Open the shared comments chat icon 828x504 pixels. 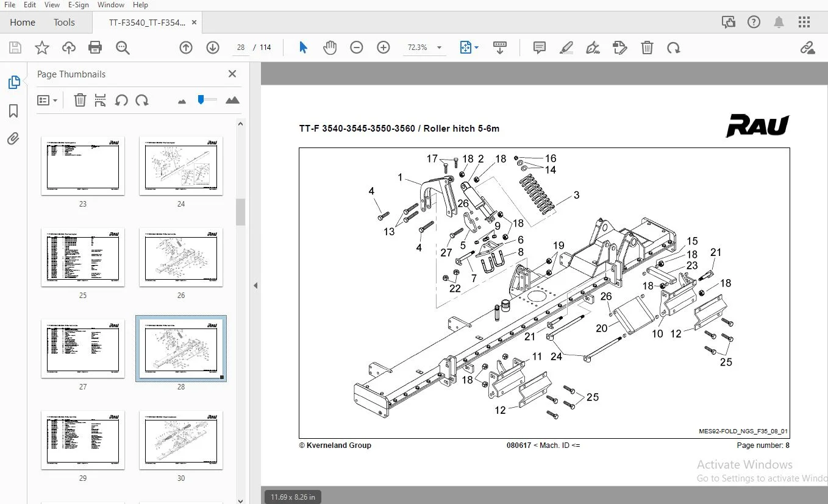coord(728,22)
